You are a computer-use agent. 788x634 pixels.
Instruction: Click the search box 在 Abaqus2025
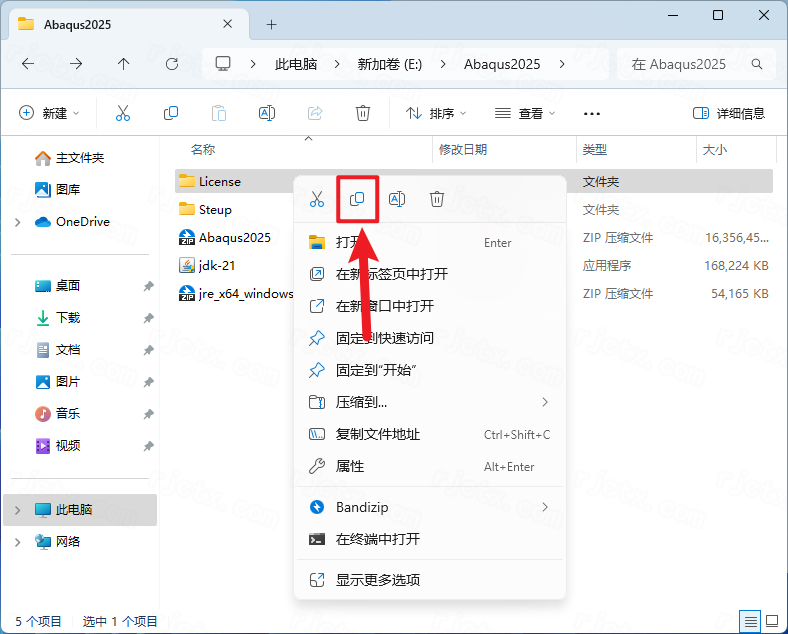697,64
